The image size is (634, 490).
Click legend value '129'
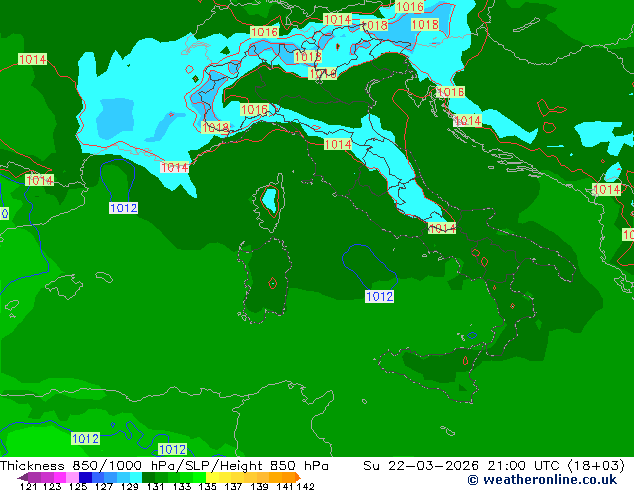pyautogui.click(x=129, y=486)
